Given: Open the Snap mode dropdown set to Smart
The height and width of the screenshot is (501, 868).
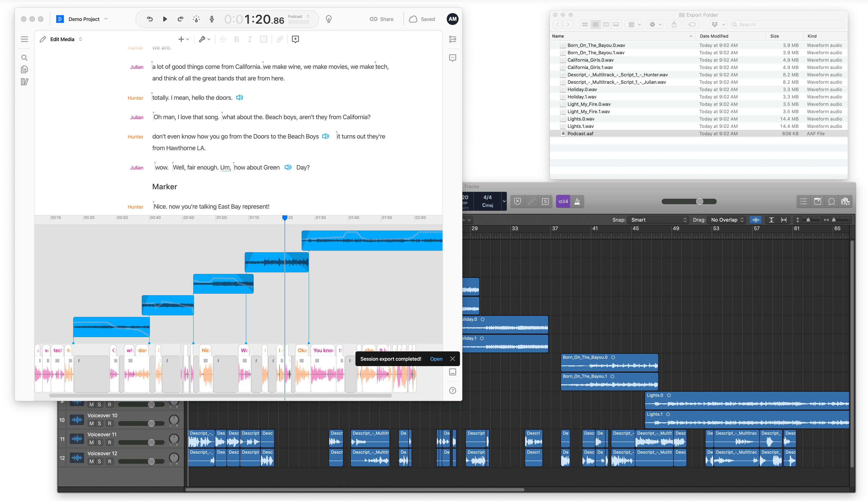Looking at the screenshot, I should [x=658, y=220].
